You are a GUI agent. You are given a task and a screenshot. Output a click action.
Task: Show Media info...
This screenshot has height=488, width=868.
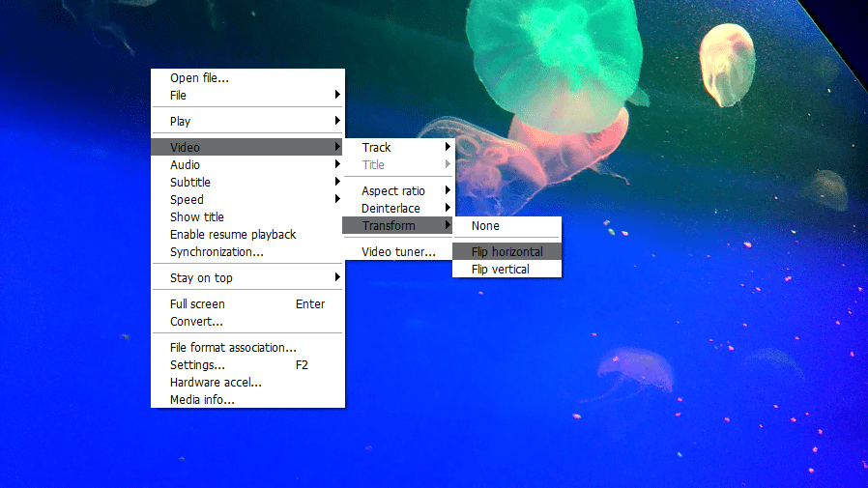tap(247, 399)
